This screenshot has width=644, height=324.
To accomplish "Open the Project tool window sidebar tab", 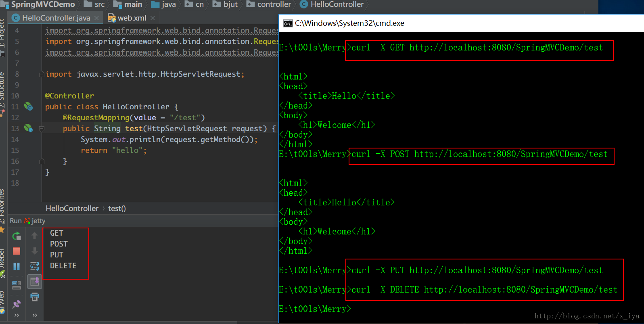I will [3, 37].
